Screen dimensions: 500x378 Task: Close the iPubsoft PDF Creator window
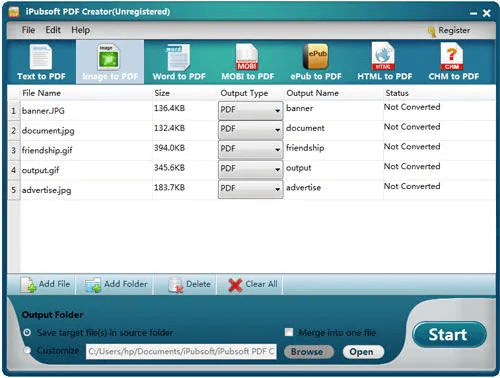487,13
